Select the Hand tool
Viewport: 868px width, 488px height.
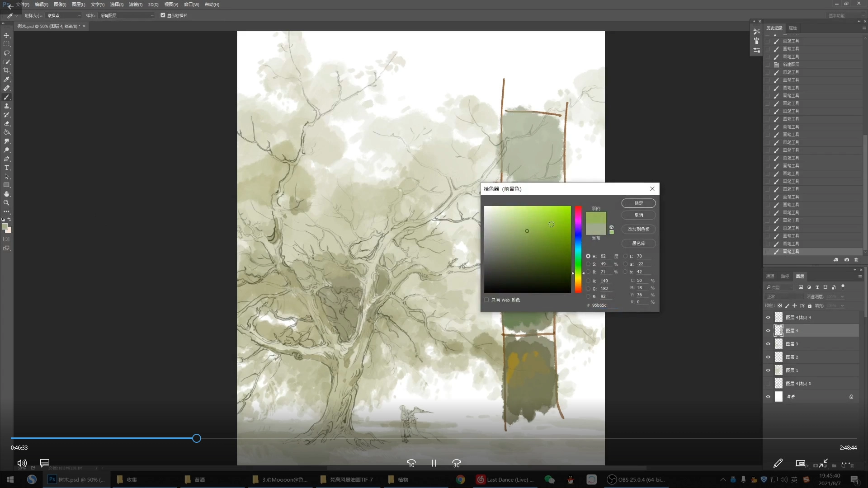6,194
